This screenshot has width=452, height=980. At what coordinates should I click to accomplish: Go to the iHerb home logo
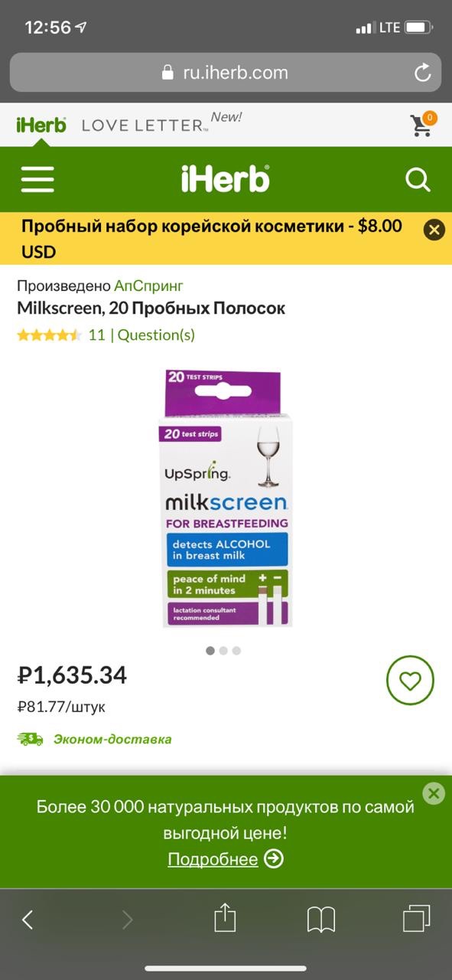225,180
